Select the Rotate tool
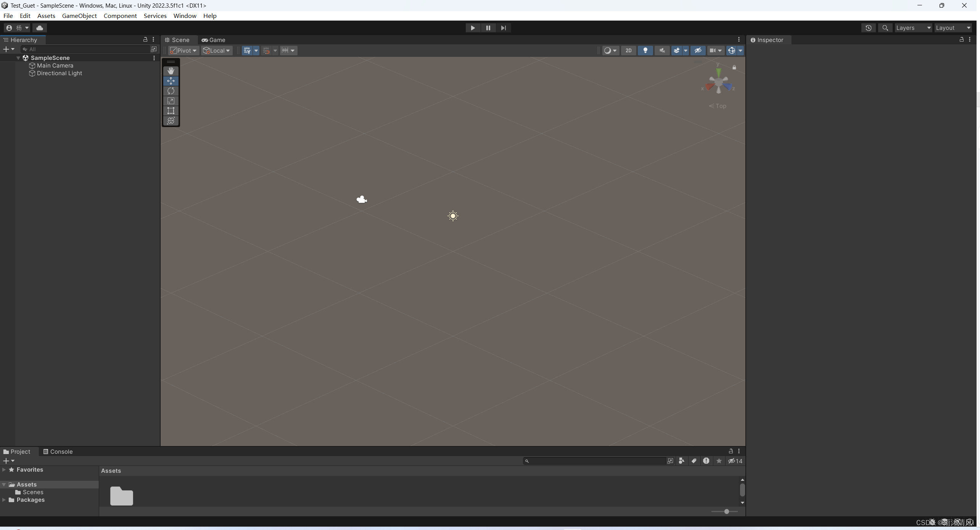This screenshot has height=530, width=980. point(171,91)
